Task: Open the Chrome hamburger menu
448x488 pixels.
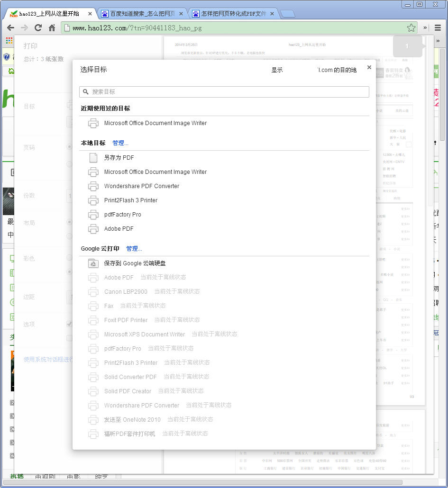Action: [438, 27]
